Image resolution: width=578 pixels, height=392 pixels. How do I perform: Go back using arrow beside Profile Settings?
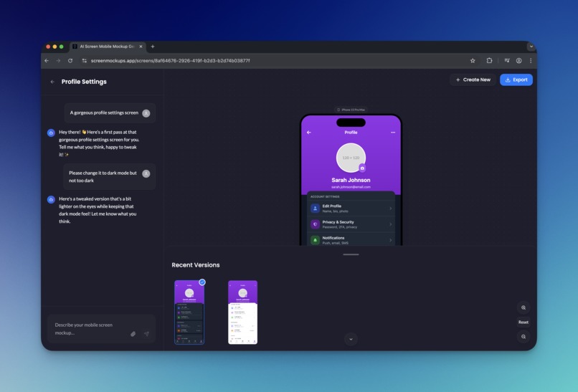pyautogui.click(x=52, y=82)
